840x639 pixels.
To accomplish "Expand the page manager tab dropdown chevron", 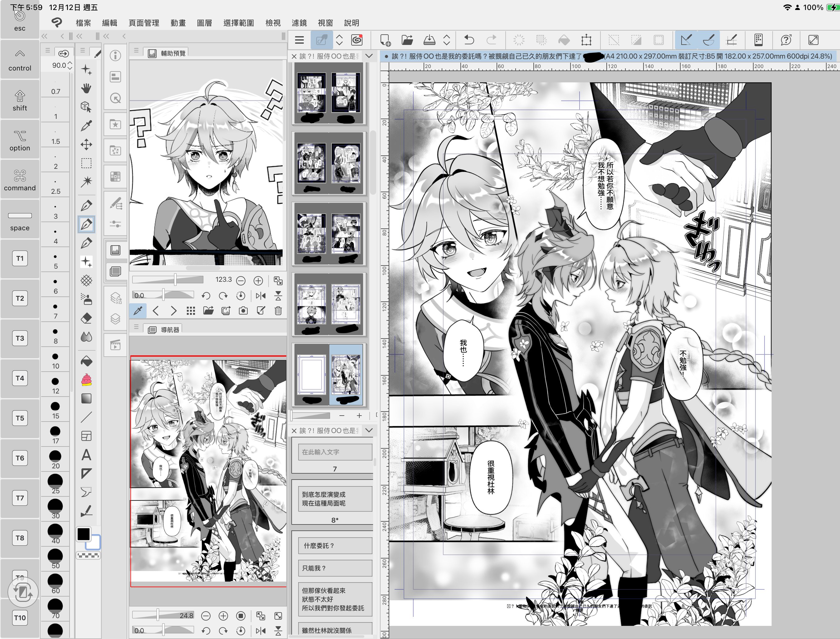I will [368, 56].
